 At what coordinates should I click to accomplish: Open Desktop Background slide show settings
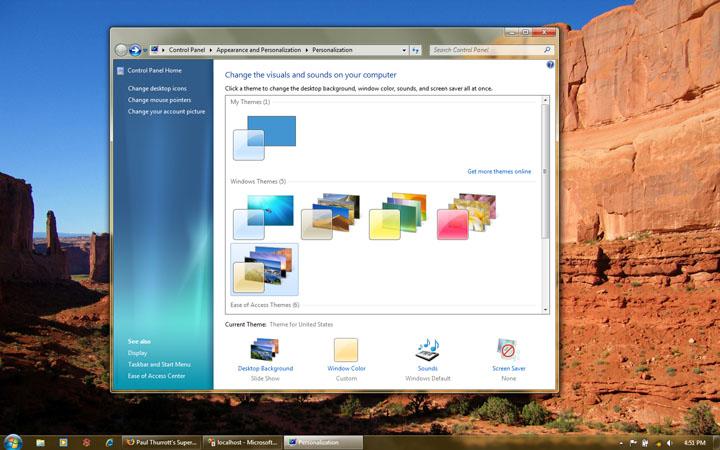(x=265, y=350)
